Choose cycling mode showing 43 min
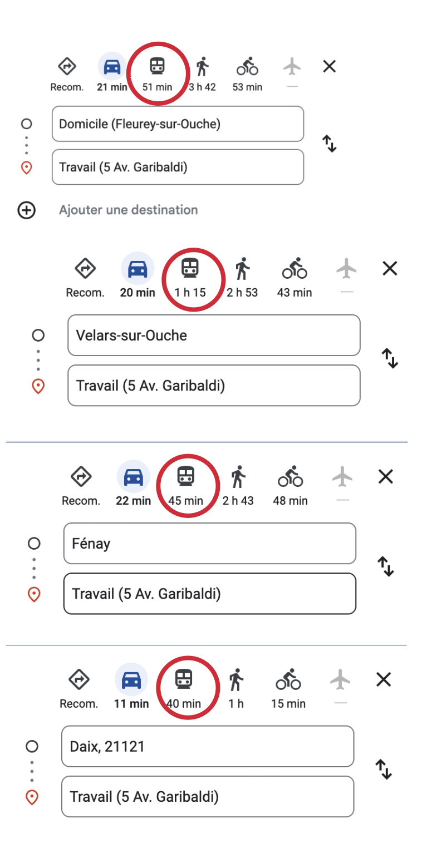The image size is (422, 868). pos(295,269)
